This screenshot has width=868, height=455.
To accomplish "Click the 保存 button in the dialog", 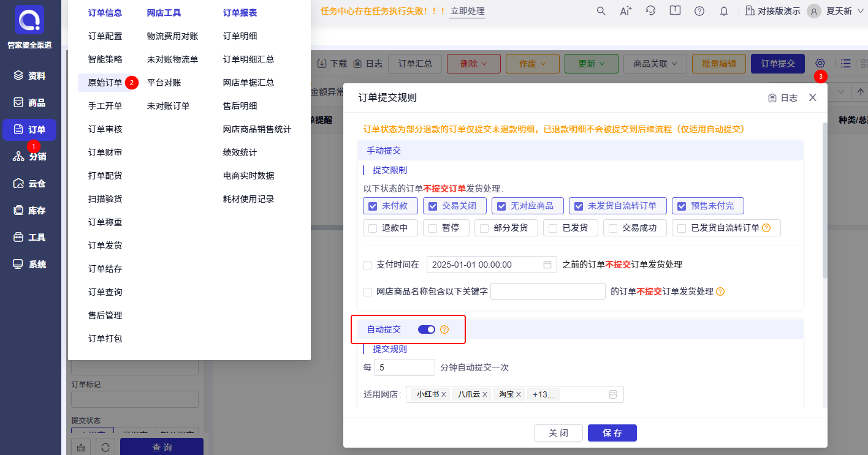I will click(x=612, y=433).
